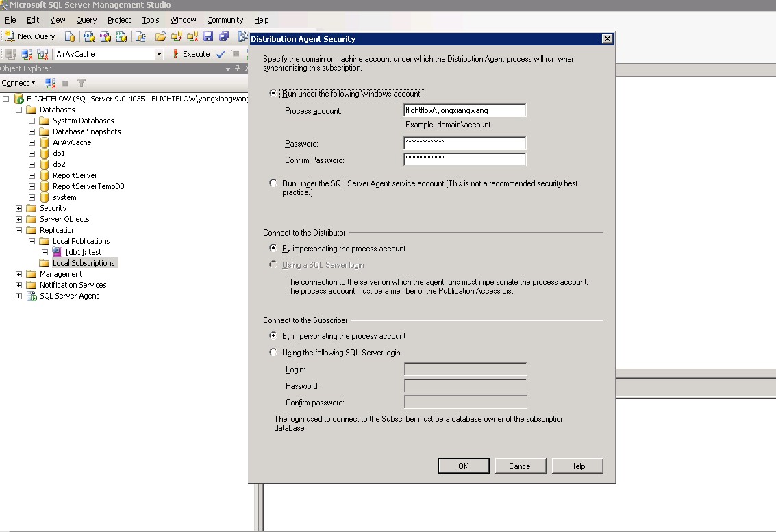Viewport: 776px width, 532px height.
Task: Click the Save All icon
Action: coord(223,36)
